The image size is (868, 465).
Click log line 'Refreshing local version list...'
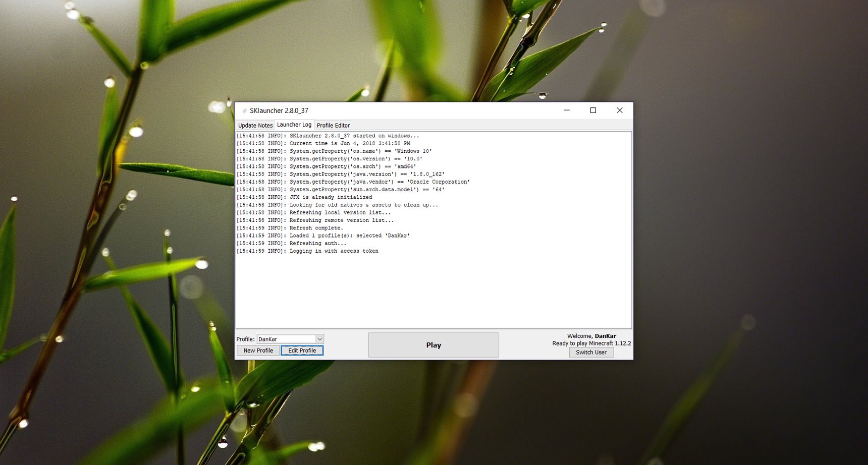point(313,212)
